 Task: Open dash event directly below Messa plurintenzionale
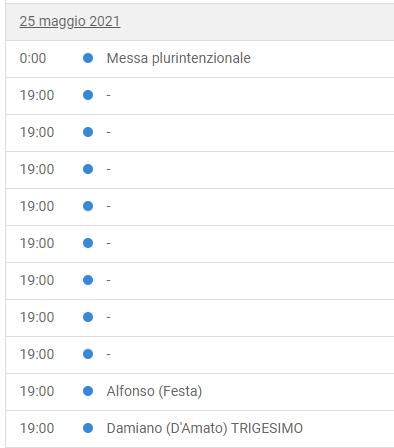click(108, 96)
